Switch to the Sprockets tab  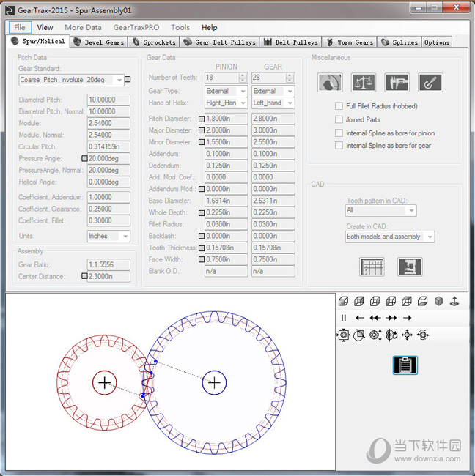point(154,42)
